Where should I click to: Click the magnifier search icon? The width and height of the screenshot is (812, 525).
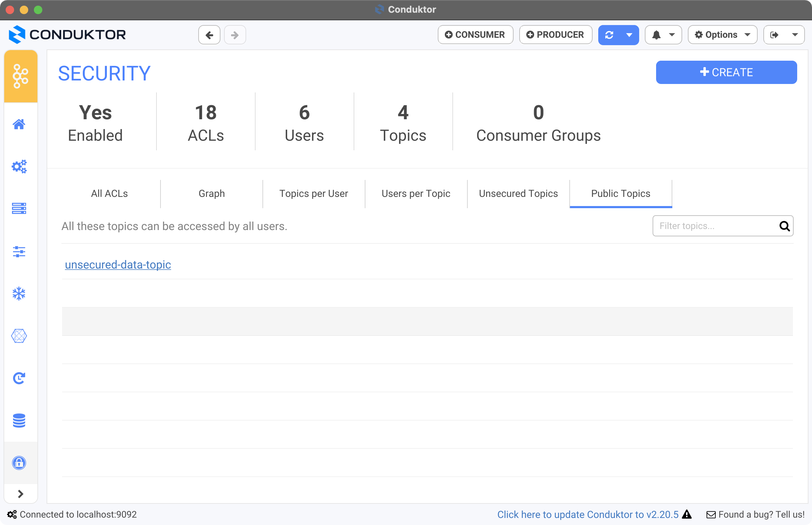click(x=784, y=226)
